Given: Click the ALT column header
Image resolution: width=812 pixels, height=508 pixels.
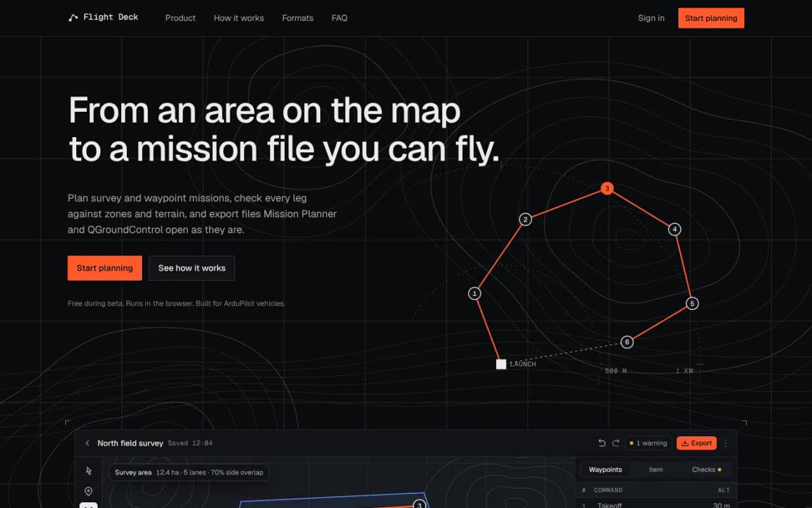Looking at the screenshot, I should 724,490.
